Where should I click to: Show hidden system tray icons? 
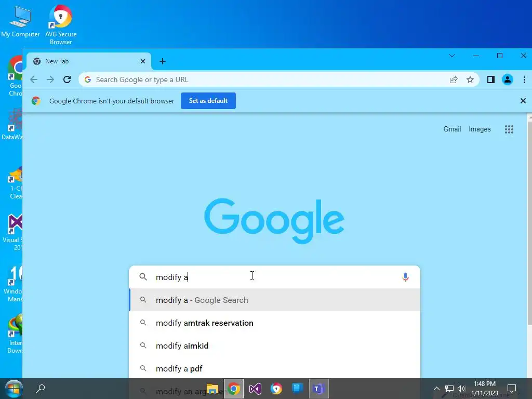tap(436, 389)
